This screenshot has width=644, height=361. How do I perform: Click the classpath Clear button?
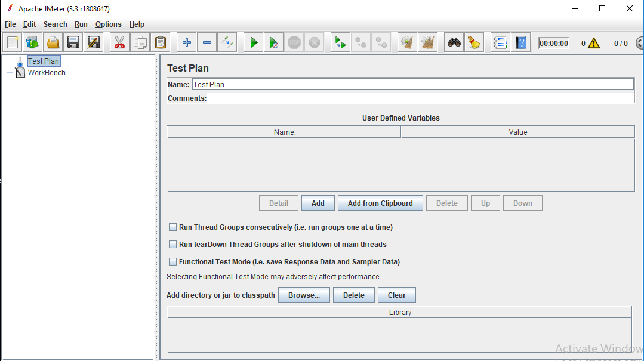pos(397,295)
